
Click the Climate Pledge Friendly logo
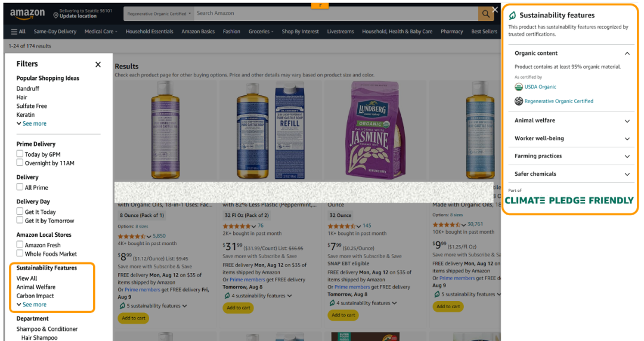pos(569,200)
